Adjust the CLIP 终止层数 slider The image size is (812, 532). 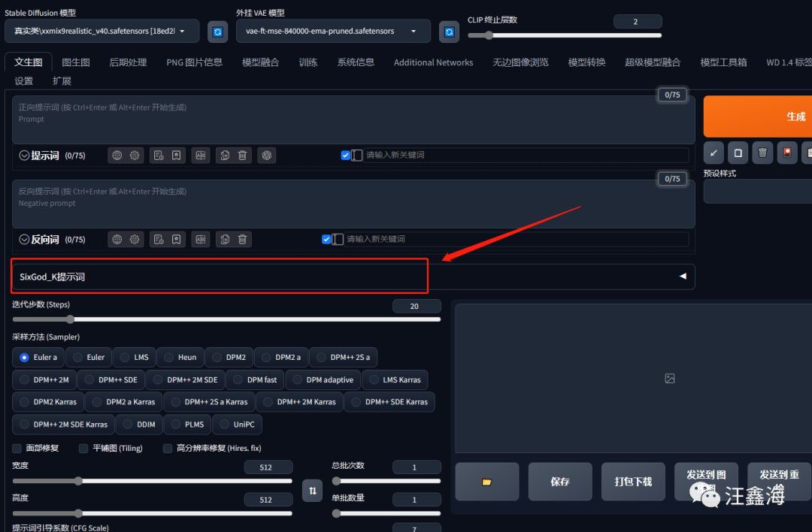coord(565,36)
